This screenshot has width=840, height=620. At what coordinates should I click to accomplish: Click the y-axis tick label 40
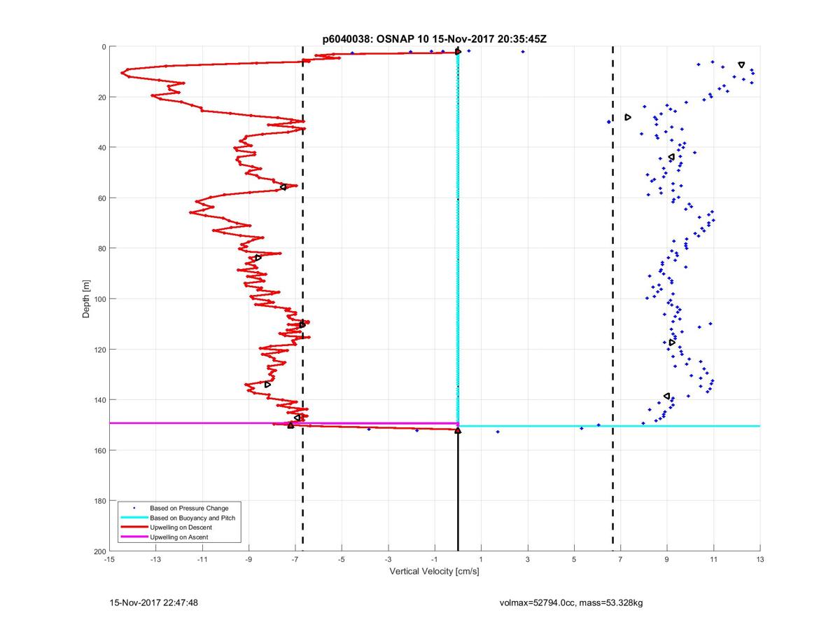101,148
